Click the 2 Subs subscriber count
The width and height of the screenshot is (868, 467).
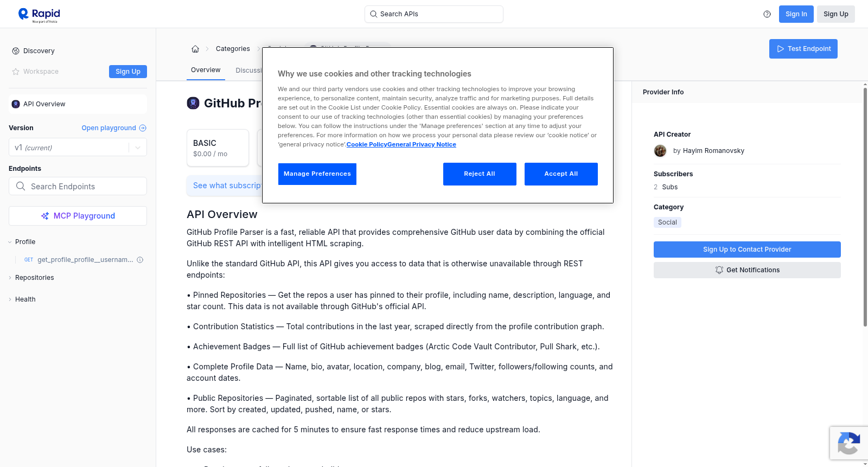(666, 187)
